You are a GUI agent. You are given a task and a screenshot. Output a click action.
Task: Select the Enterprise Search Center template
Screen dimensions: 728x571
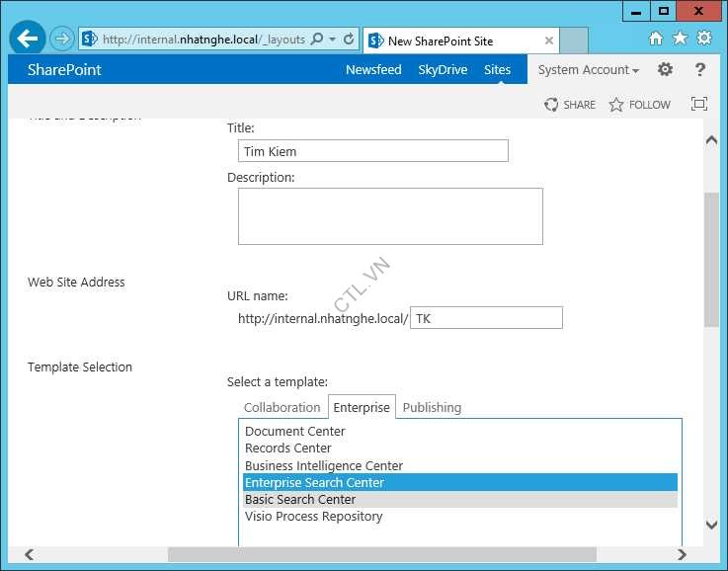tap(460, 482)
